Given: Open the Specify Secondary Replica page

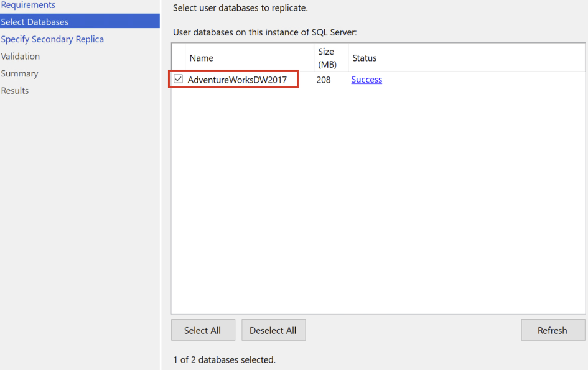Looking at the screenshot, I should point(52,39).
